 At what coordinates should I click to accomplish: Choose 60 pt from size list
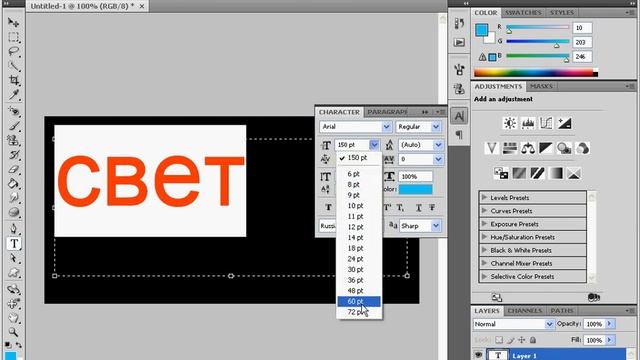tap(359, 301)
